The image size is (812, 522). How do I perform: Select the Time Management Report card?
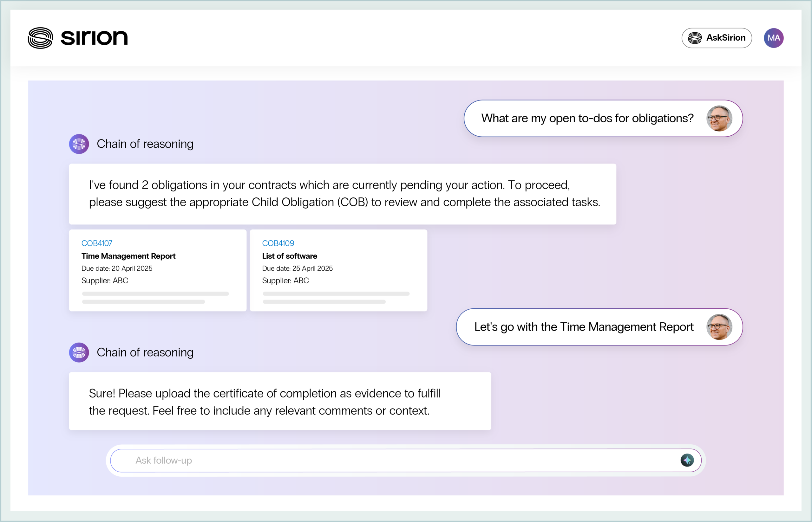coord(157,270)
